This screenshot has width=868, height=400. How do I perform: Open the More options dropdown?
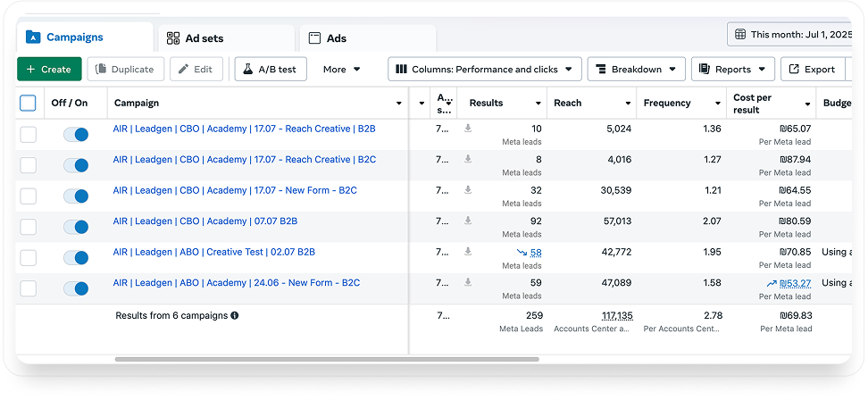(342, 70)
